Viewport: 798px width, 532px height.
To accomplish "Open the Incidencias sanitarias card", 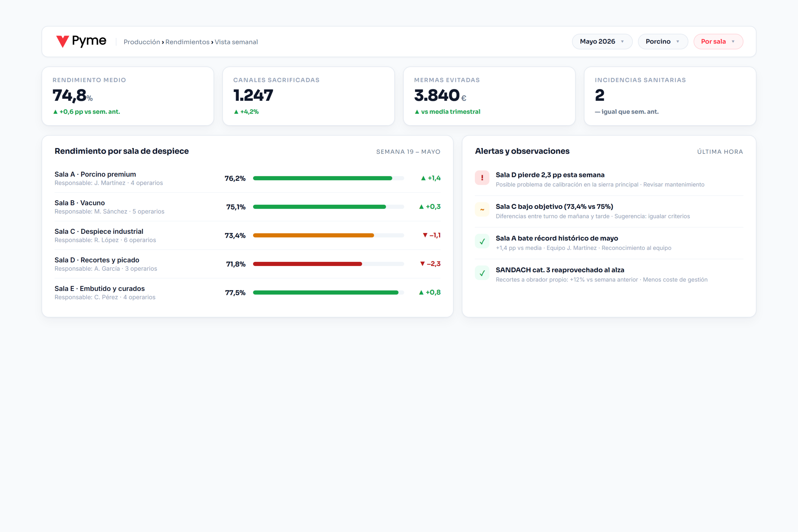I will tap(670, 96).
